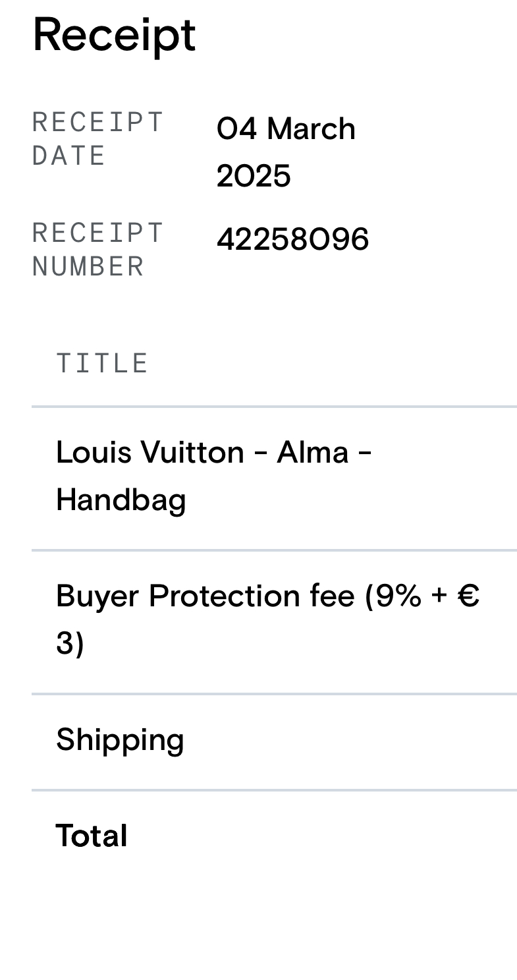Click the word DATE under RECEIPT
The width and height of the screenshot is (517, 980).
point(68,156)
